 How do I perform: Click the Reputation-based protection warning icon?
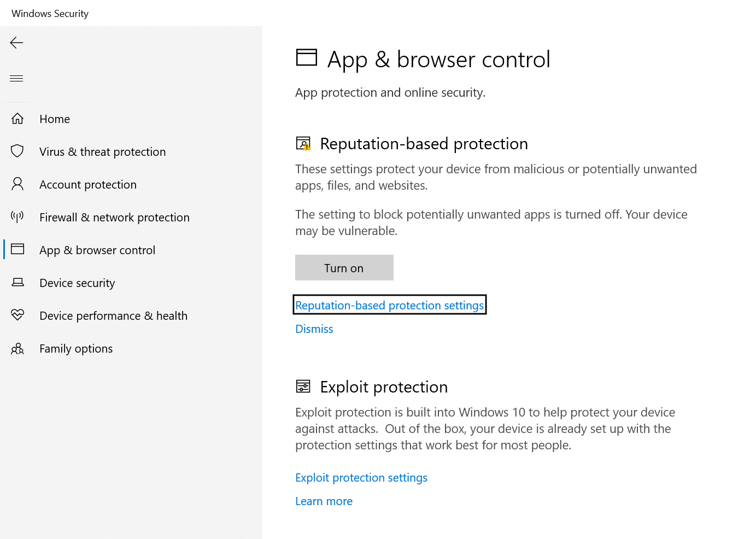pyautogui.click(x=303, y=143)
